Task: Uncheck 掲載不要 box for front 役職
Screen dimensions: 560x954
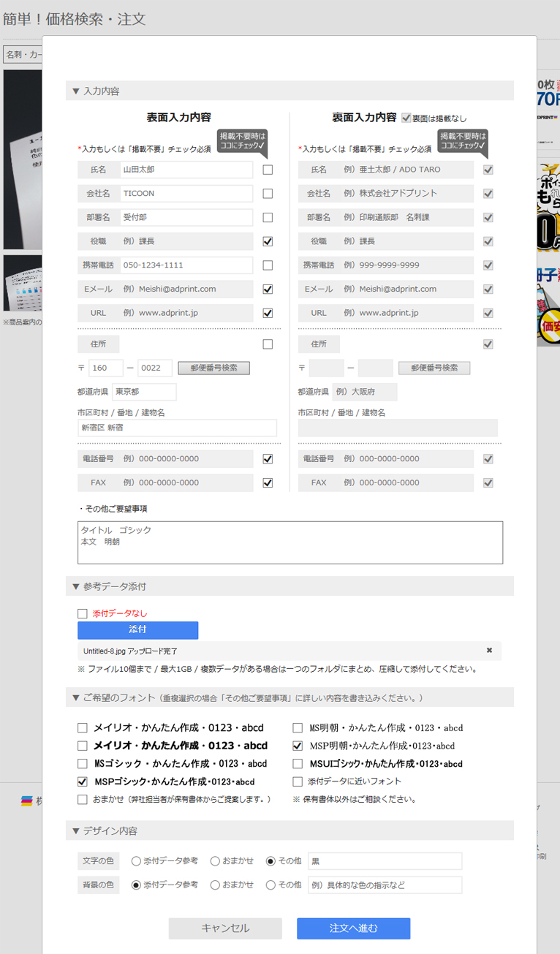Action: point(268,241)
